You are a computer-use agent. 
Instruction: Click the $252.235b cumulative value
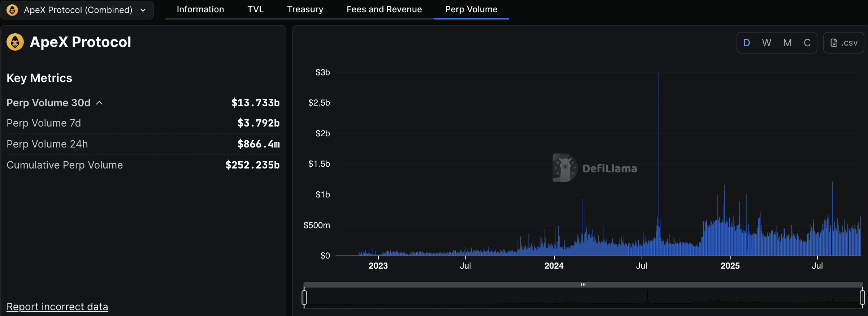coord(252,165)
